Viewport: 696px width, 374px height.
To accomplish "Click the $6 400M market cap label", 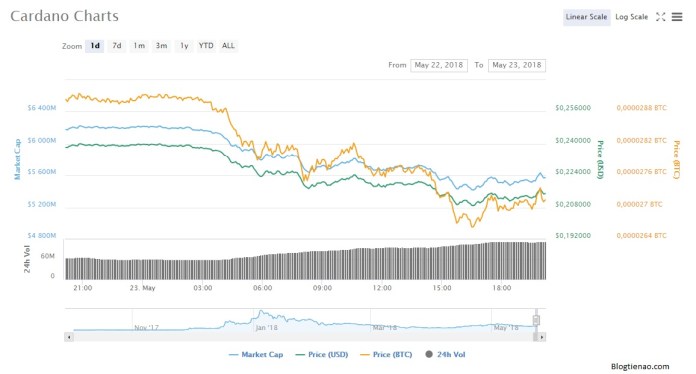I will [42, 108].
